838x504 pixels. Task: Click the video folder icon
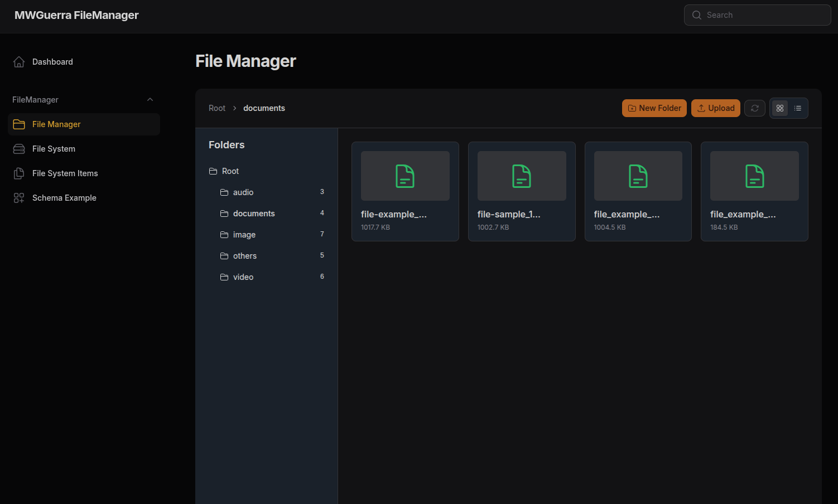[224, 277]
